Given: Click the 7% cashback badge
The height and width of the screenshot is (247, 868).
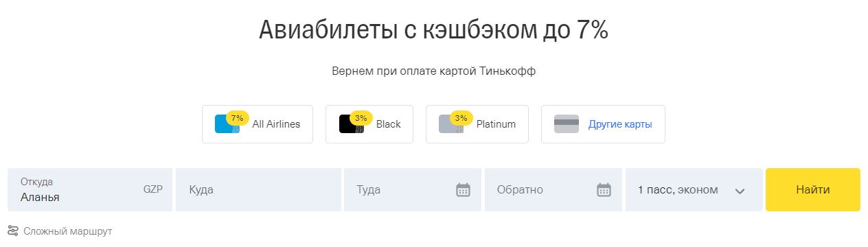Looking at the screenshot, I should 238,118.
